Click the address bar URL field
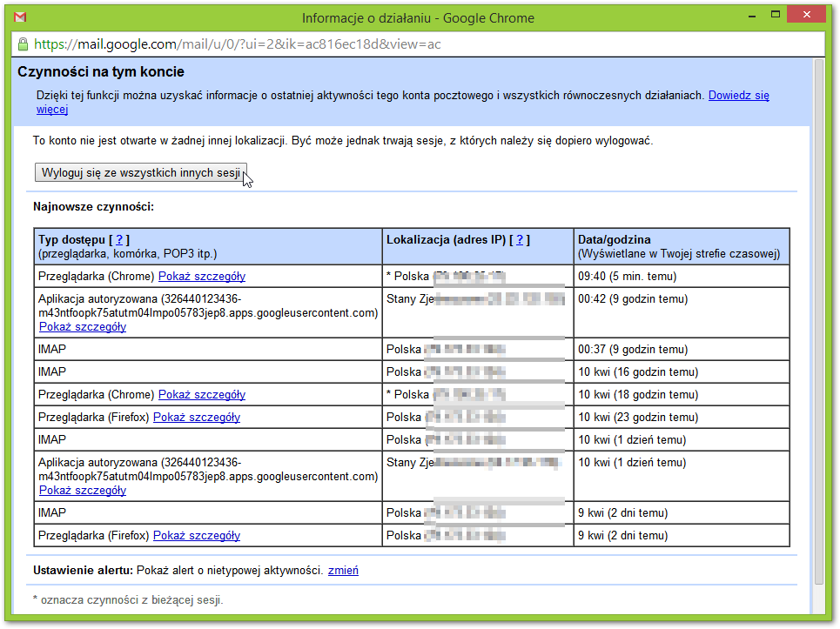840x629 pixels. tap(418, 44)
